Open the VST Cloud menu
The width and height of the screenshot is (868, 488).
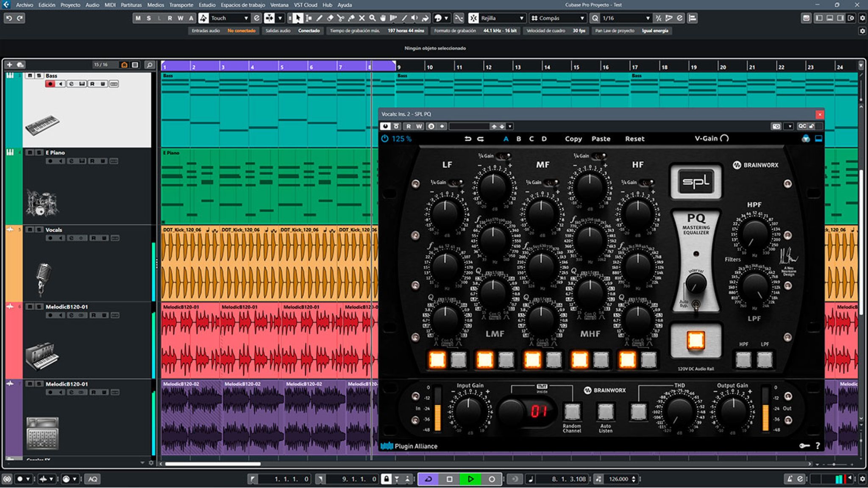(305, 5)
